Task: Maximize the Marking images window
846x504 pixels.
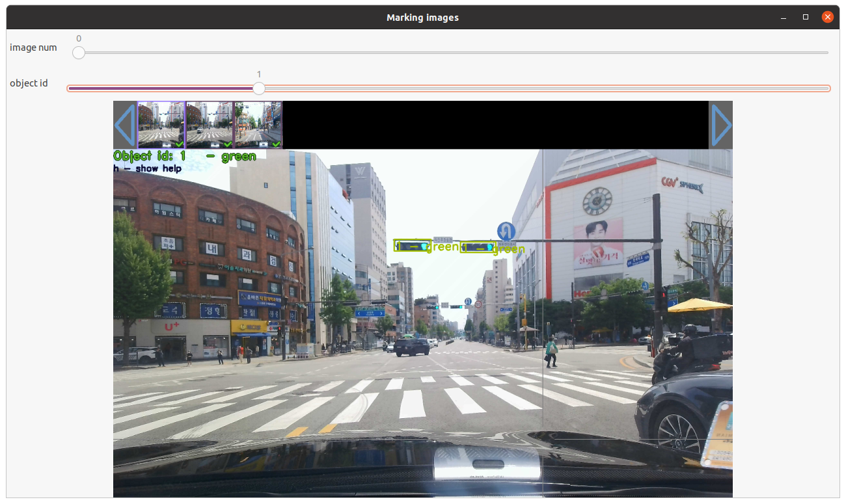Action: [x=806, y=18]
